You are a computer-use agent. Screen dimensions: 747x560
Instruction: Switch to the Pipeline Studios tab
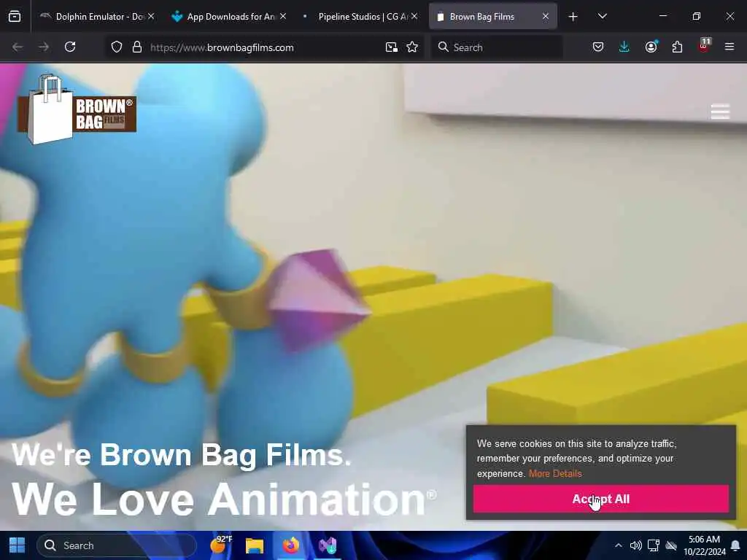(x=360, y=17)
